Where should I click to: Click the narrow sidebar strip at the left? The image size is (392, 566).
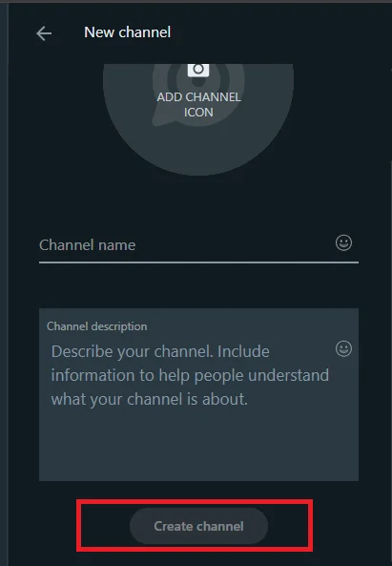coord(4,283)
